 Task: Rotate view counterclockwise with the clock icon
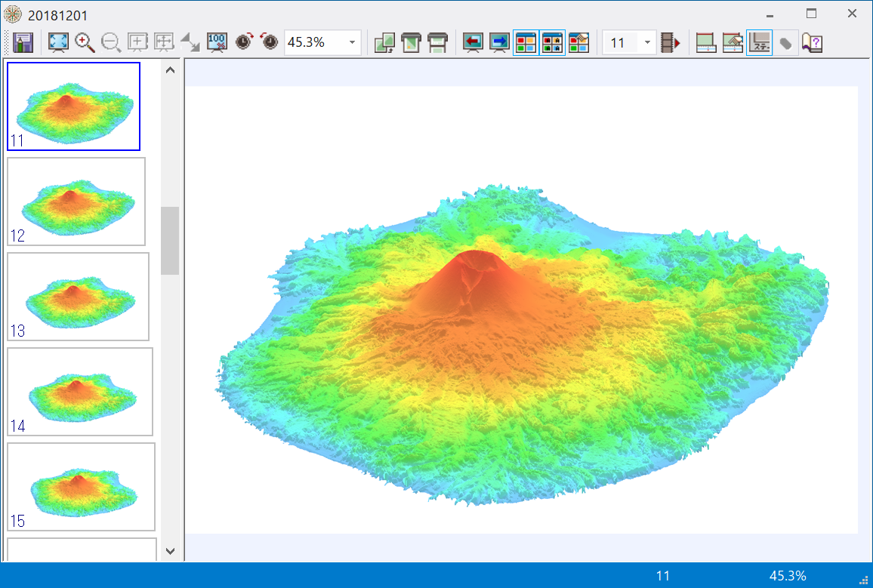pyautogui.click(x=270, y=43)
